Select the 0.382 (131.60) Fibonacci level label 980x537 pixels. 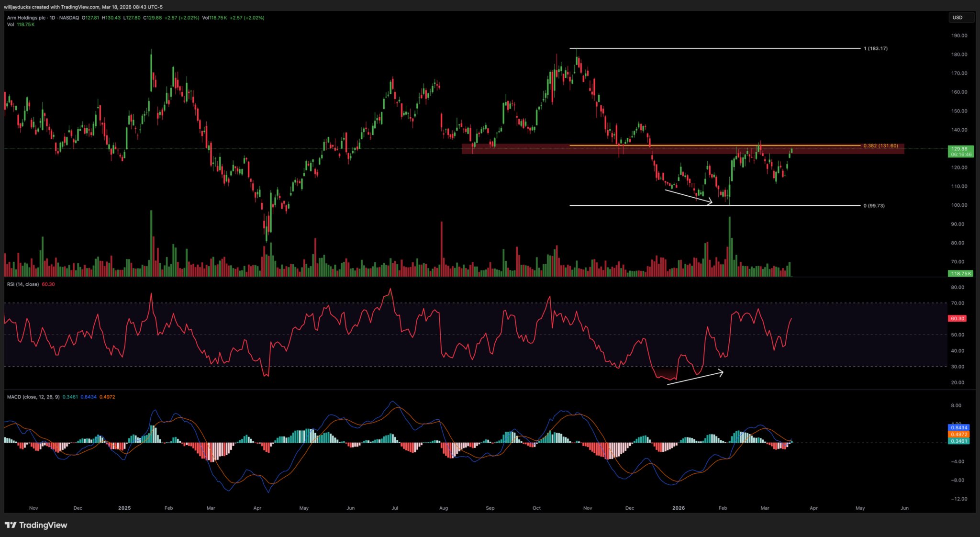click(880, 145)
